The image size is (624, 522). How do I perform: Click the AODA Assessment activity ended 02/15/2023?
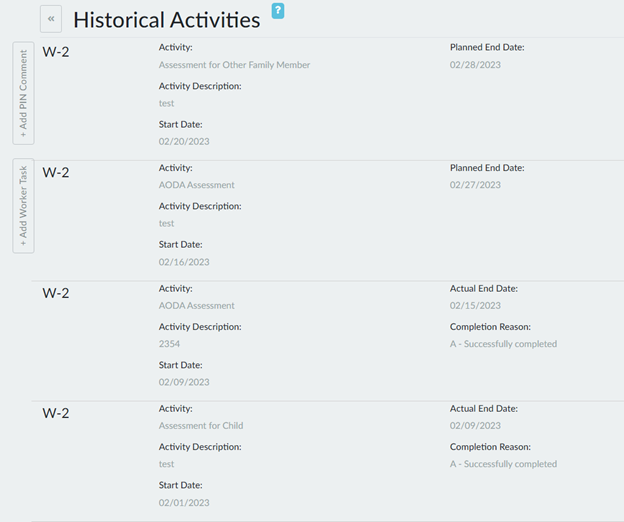[x=196, y=306]
